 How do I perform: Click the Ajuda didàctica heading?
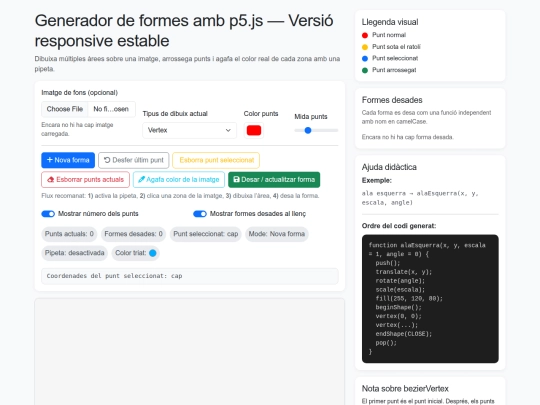[389, 167]
